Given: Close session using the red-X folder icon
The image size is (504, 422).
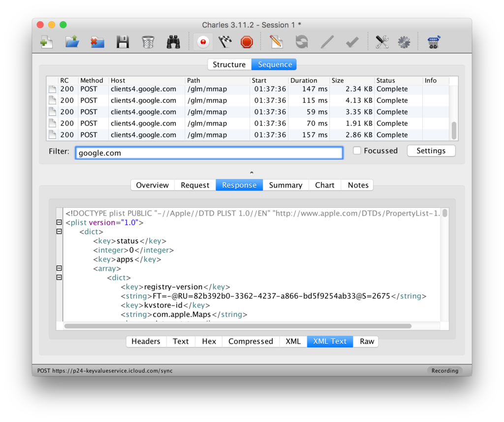Looking at the screenshot, I should click(97, 42).
